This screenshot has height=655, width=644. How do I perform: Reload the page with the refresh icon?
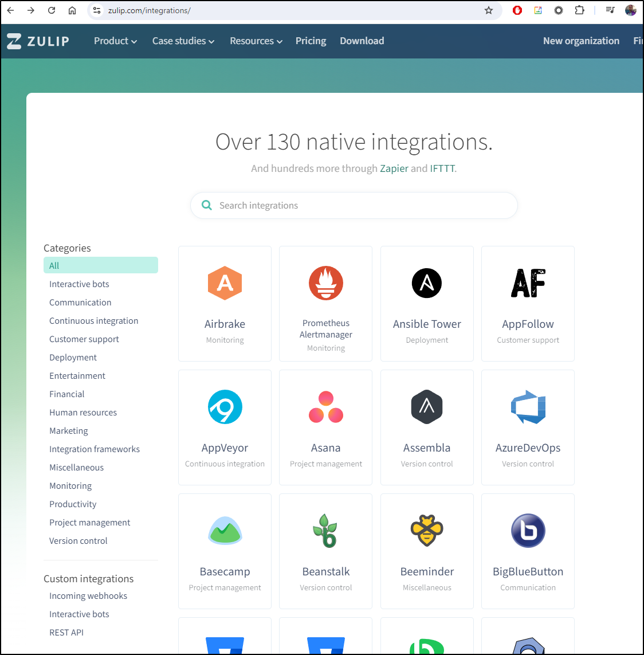coord(52,10)
